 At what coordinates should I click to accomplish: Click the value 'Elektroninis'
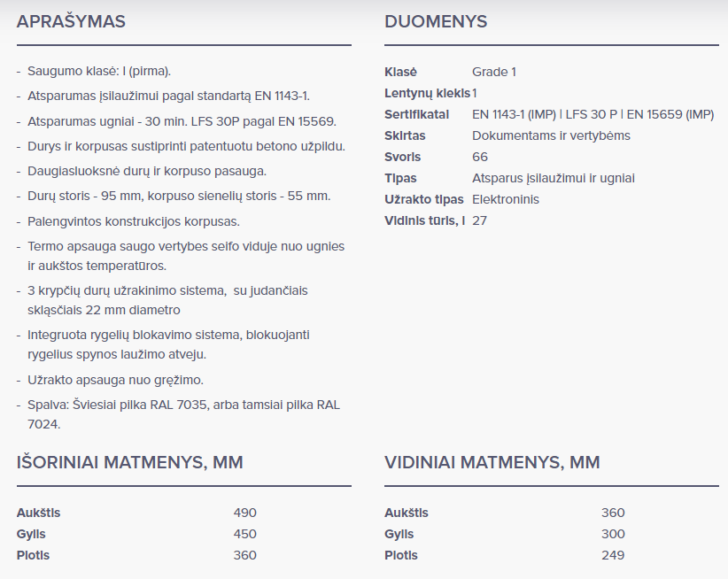click(x=506, y=200)
